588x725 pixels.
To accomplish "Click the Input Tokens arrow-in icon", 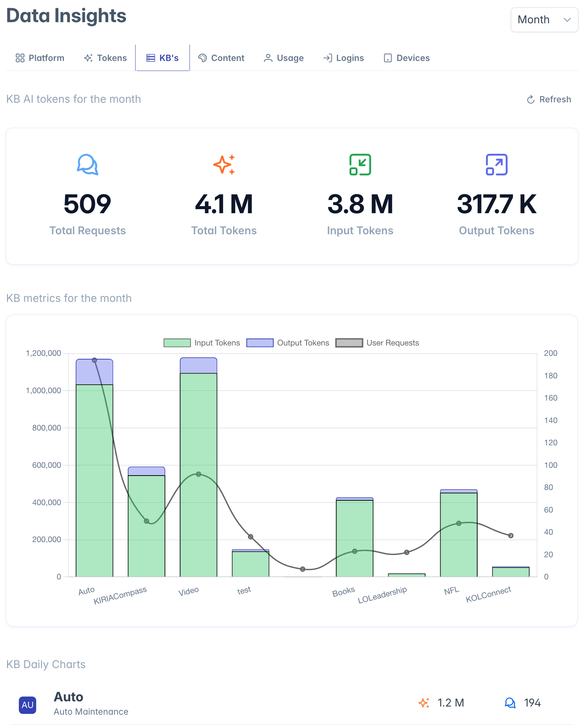I will [x=360, y=164].
